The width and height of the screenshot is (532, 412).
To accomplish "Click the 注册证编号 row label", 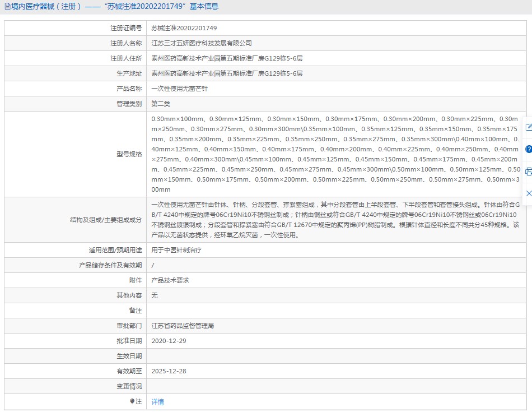I will click(126, 28).
